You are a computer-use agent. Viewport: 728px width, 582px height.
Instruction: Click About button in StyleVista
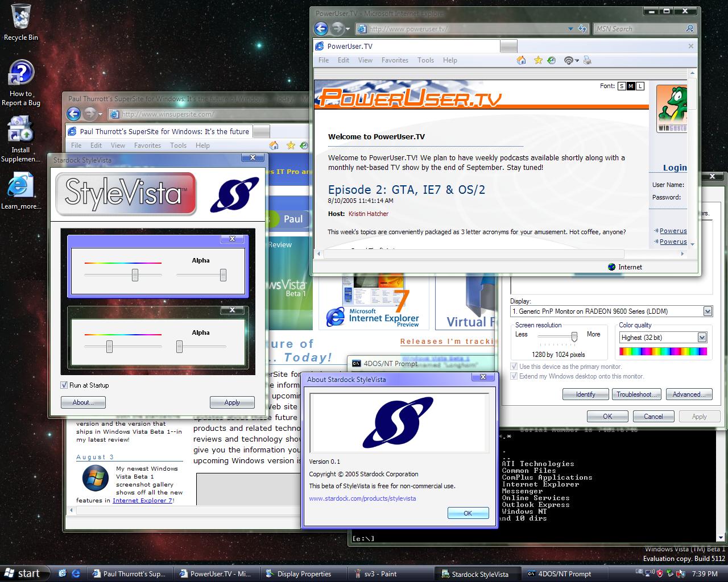[83, 402]
